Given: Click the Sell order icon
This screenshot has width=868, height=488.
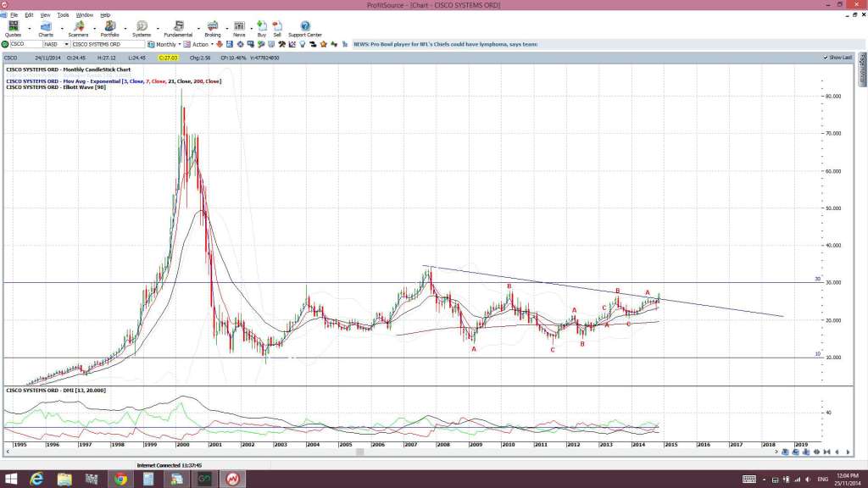Looking at the screenshot, I should click(277, 29).
